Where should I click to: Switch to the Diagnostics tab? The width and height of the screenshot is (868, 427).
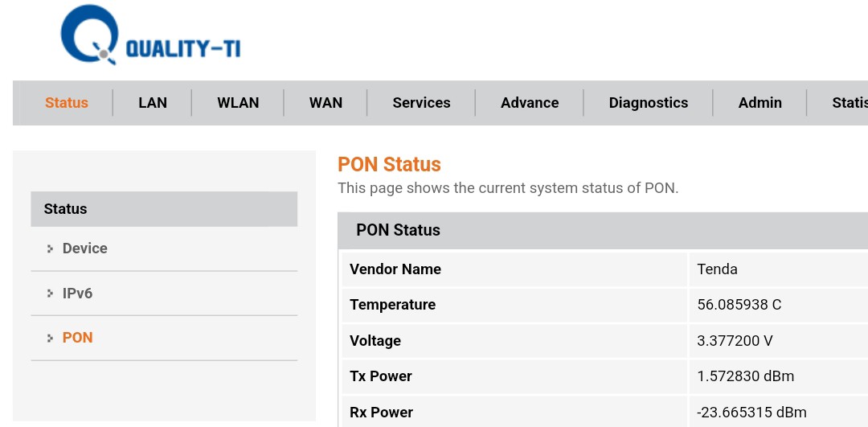(649, 103)
